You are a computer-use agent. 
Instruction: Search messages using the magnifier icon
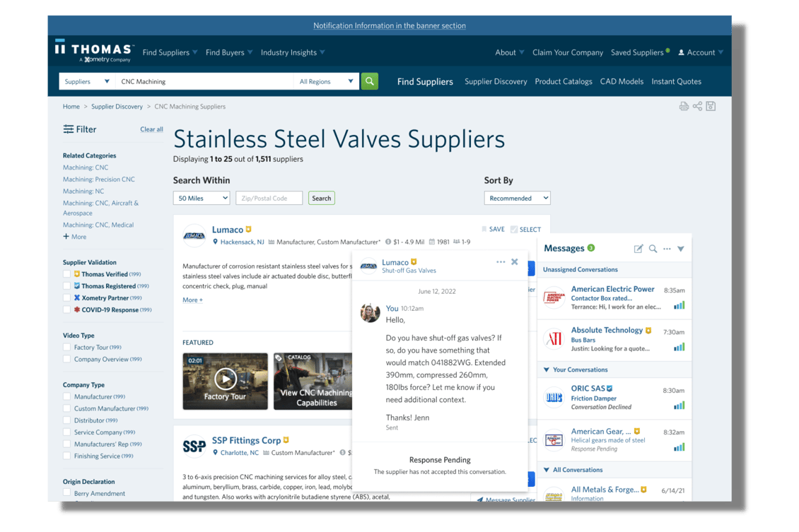[x=653, y=249]
